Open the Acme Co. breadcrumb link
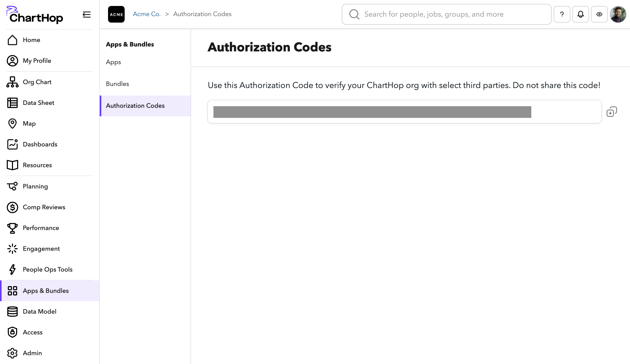The width and height of the screenshot is (630, 364). (x=146, y=14)
